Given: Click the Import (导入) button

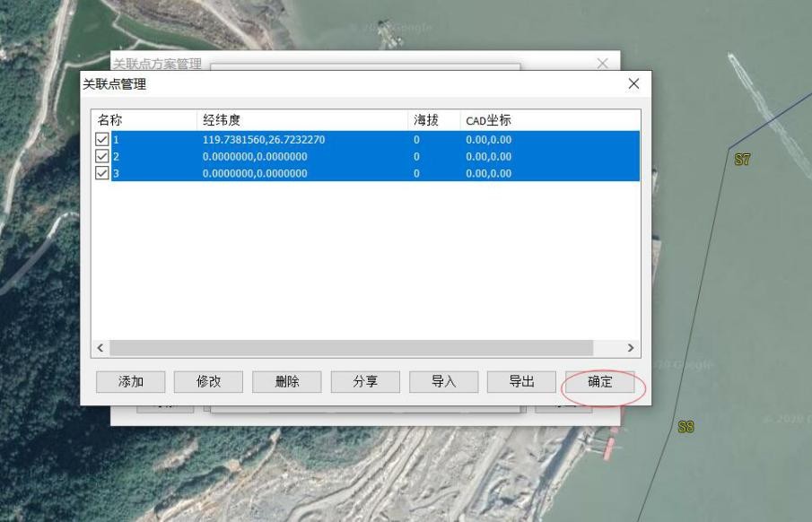Looking at the screenshot, I should click(x=443, y=381).
